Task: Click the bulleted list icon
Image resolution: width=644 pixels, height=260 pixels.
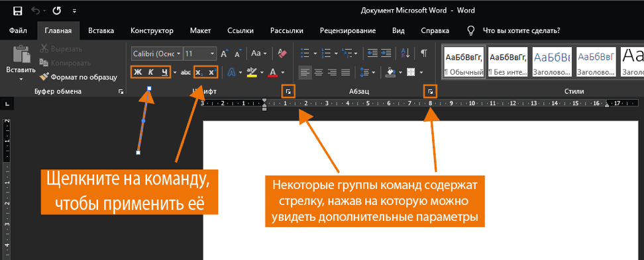Action: pyautogui.click(x=305, y=54)
